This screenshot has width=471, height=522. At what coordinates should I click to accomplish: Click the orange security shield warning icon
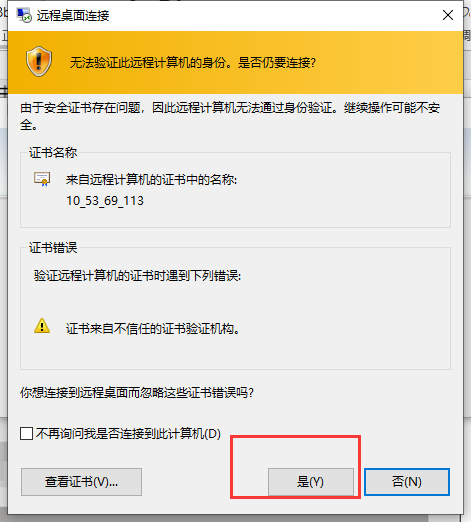pos(39,61)
